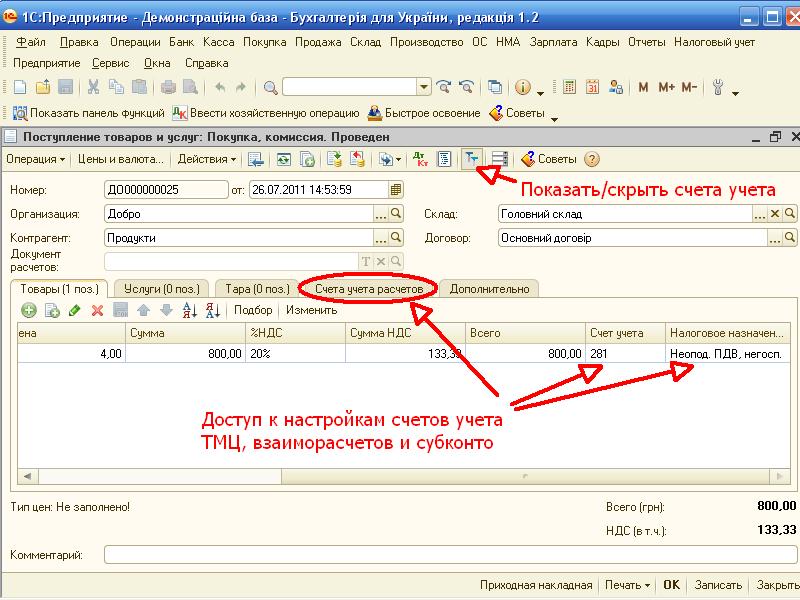
Task: Click the Изменить button
Action: tap(311, 310)
